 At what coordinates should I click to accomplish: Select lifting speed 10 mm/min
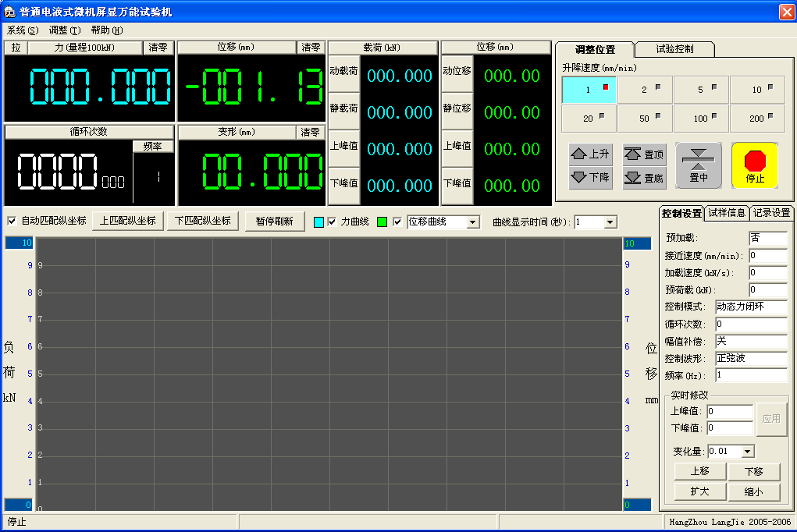(x=758, y=90)
